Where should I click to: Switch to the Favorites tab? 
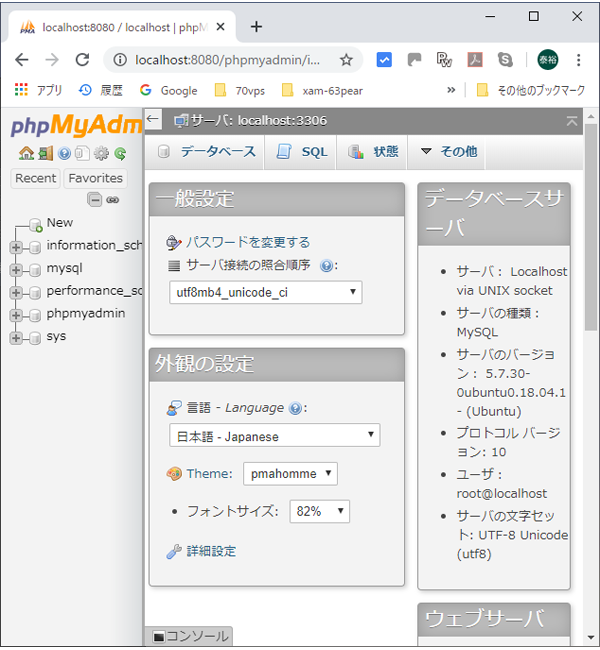pyautogui.click(x=96, y=178)
